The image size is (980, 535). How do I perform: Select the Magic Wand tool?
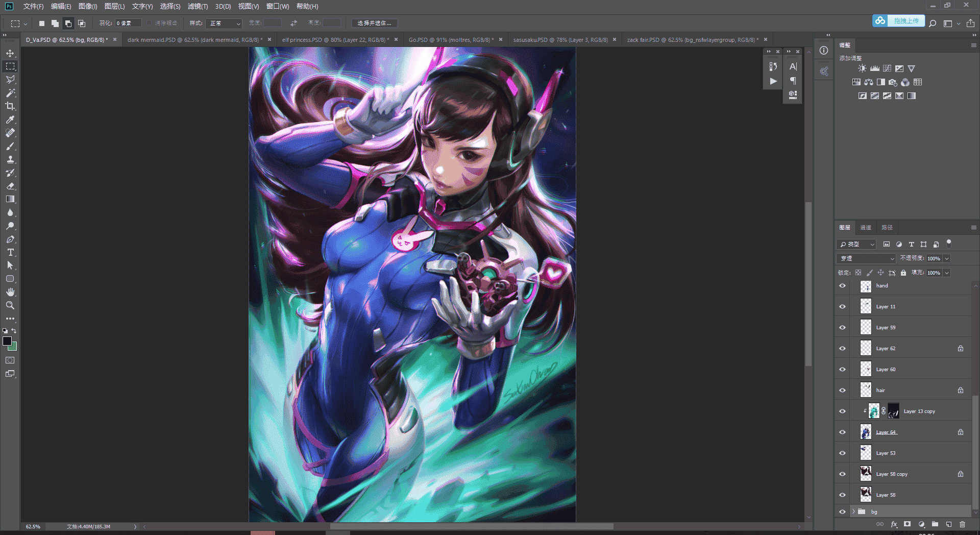pyautogui.click(x=10, y=93)
